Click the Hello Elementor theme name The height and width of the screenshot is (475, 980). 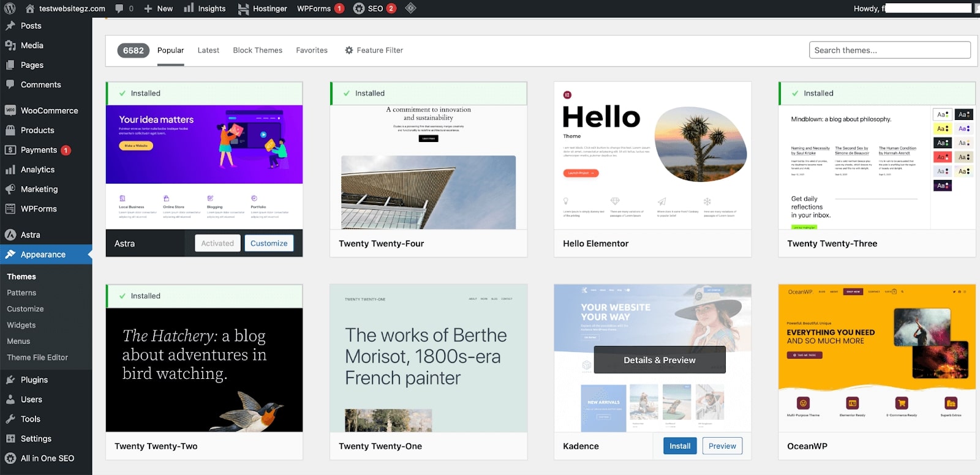(x=595, y=243)
